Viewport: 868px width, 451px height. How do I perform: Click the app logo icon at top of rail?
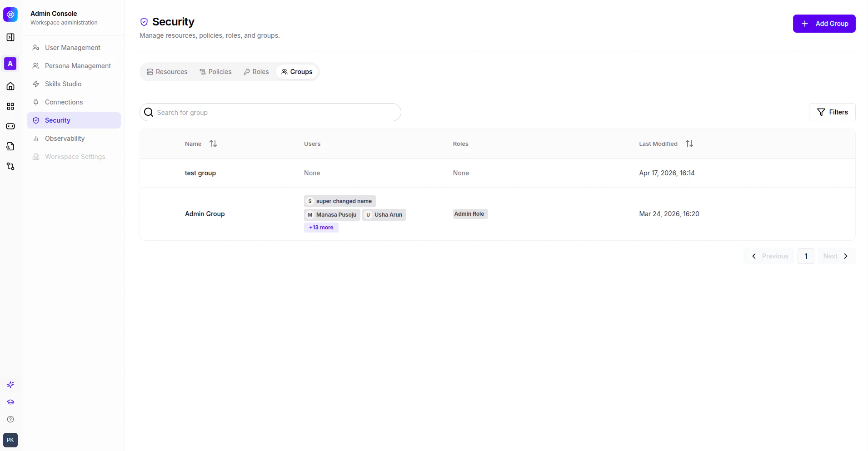click(10, 15)
